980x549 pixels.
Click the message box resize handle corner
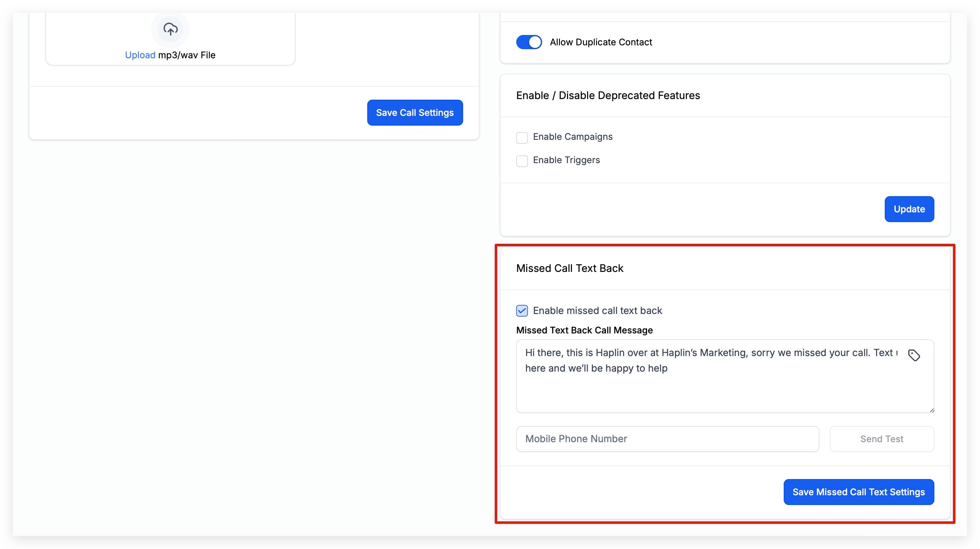pyautogui.click(x=931, y=410)
